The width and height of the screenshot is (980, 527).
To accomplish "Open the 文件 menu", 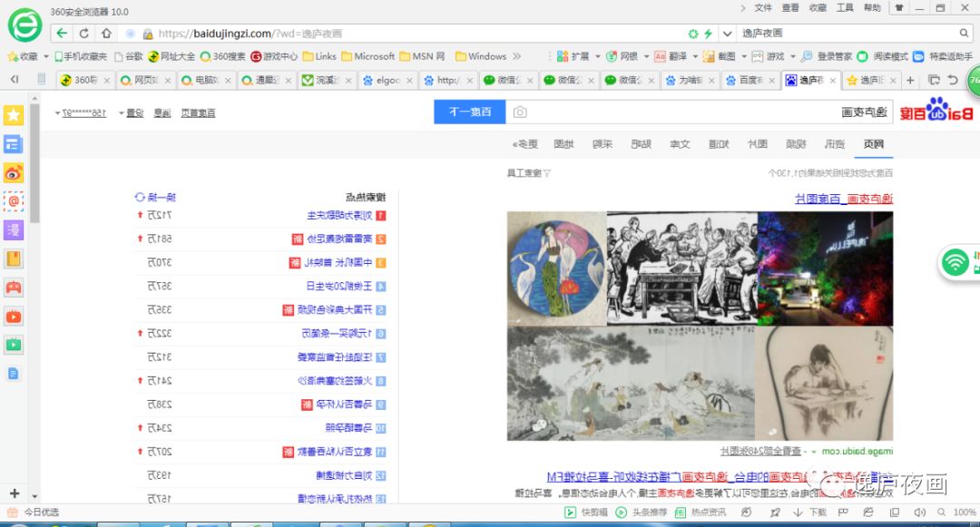I will coord(763,8).
